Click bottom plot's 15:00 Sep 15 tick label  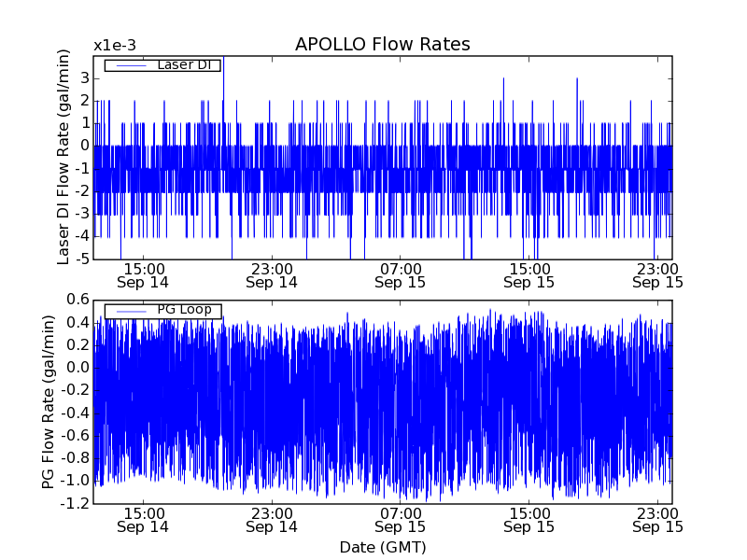click(529, 519)
